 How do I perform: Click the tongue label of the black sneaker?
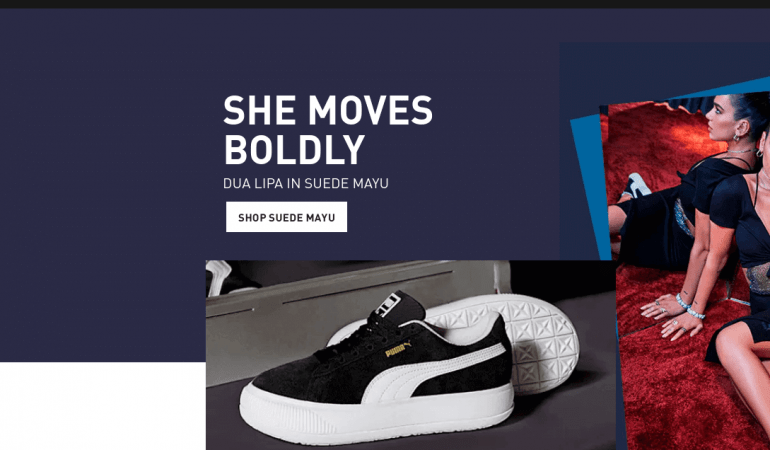coord(388,304)
